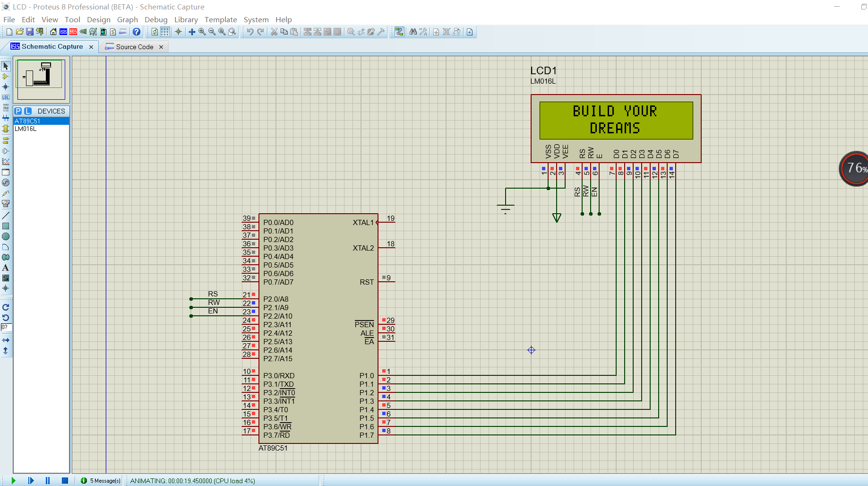Click the Search and Tag binoculars icon

point(413,32)
